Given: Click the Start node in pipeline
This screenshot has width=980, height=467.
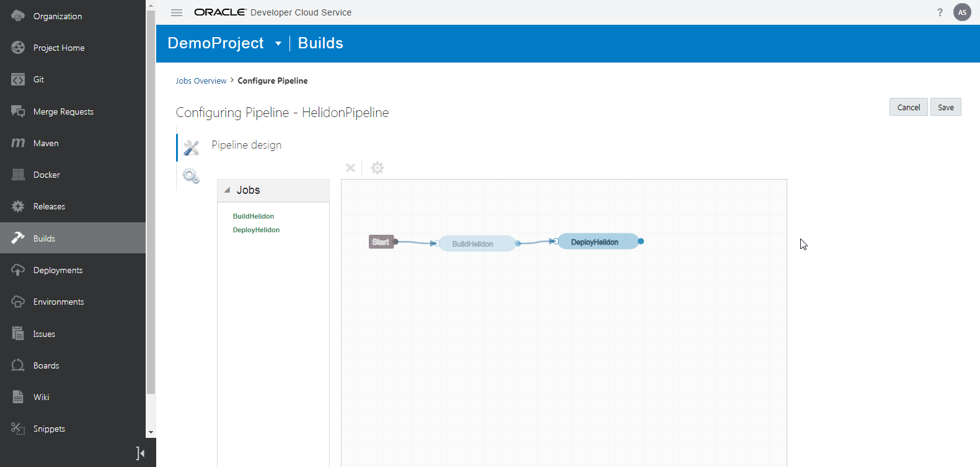Looking at the screenshot, I should tap(381, 242).
